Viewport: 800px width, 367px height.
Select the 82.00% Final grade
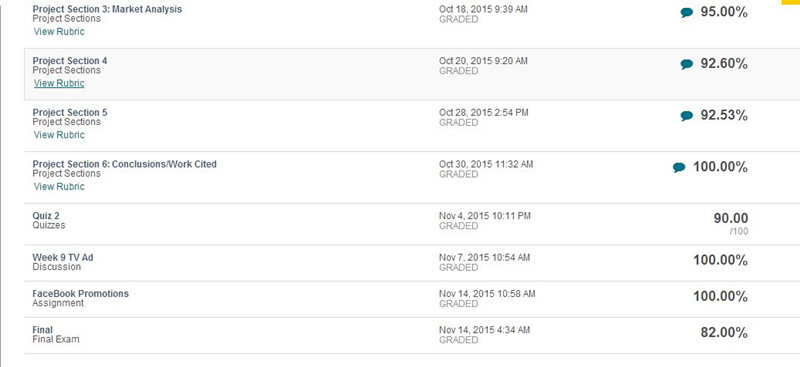pyautogui.click(x=724, y=333)
